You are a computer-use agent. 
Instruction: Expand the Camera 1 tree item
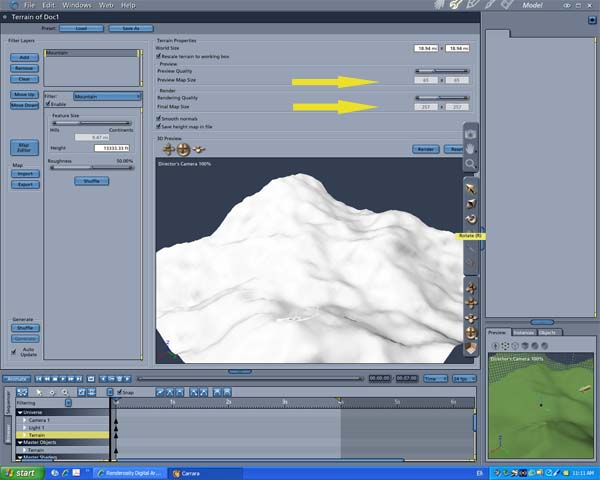23,420
